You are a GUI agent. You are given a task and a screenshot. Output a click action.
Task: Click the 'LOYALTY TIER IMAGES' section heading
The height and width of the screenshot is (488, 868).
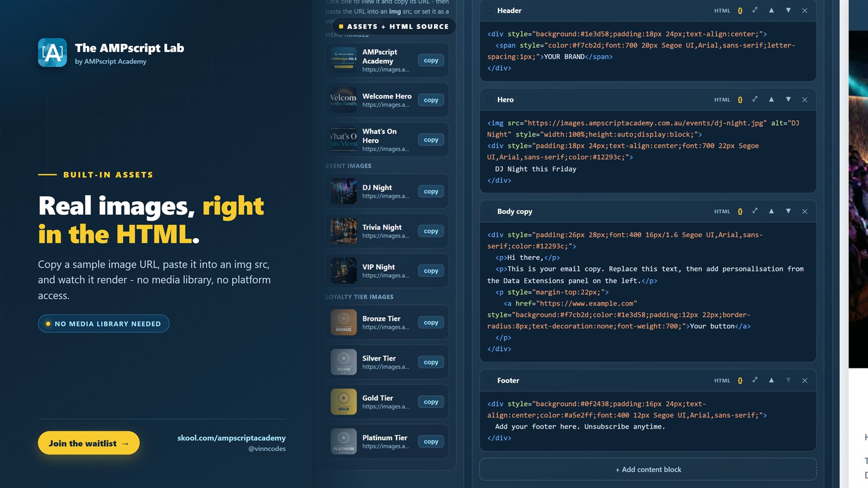359,297
